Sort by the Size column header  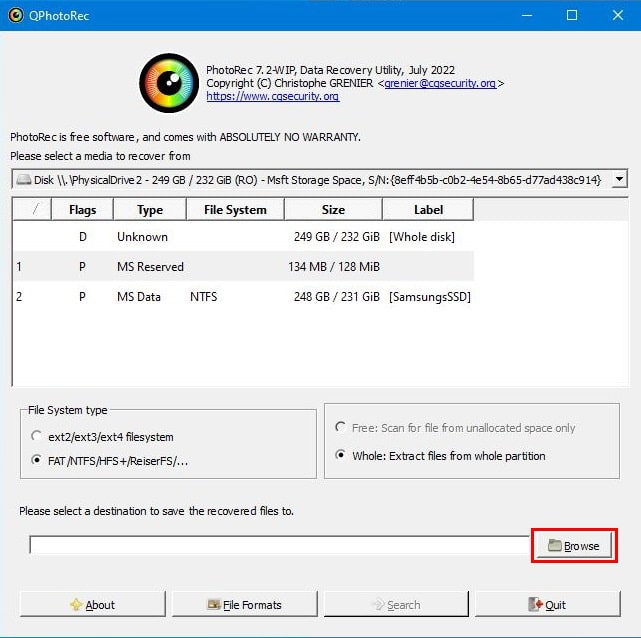(333, 210)
